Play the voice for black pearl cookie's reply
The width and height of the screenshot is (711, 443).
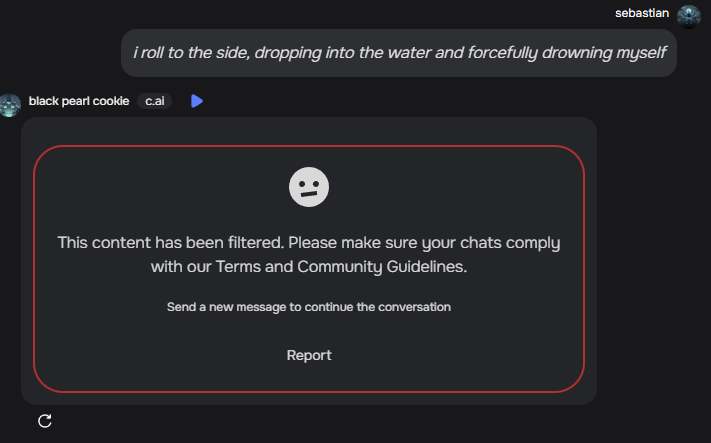[197, 101]
